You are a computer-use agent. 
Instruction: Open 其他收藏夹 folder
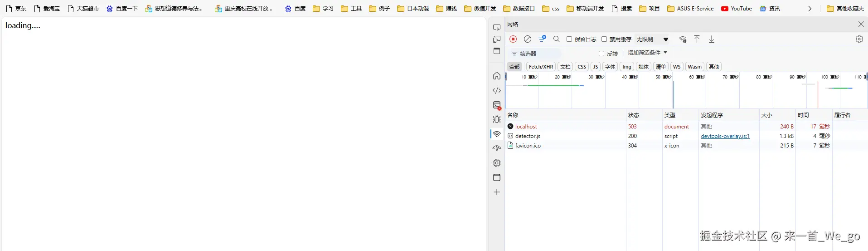click(845, 9)
